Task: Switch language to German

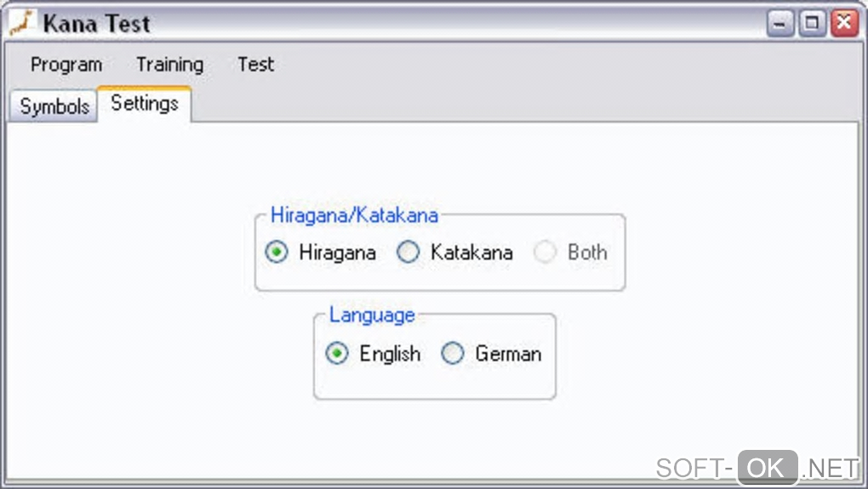Action: click(x=453, y=354)
